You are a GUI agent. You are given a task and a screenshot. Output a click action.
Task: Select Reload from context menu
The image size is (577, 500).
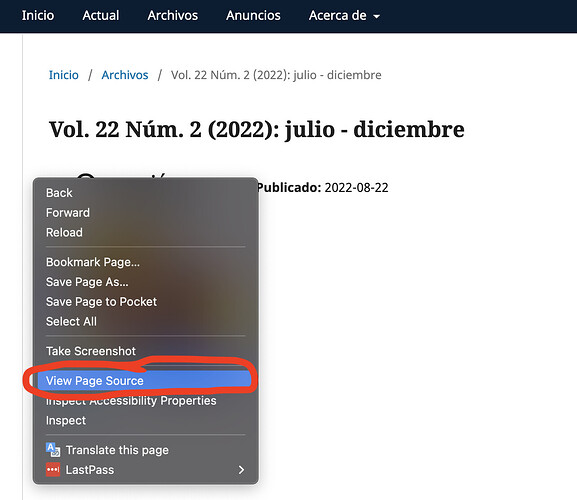[144, 233]
